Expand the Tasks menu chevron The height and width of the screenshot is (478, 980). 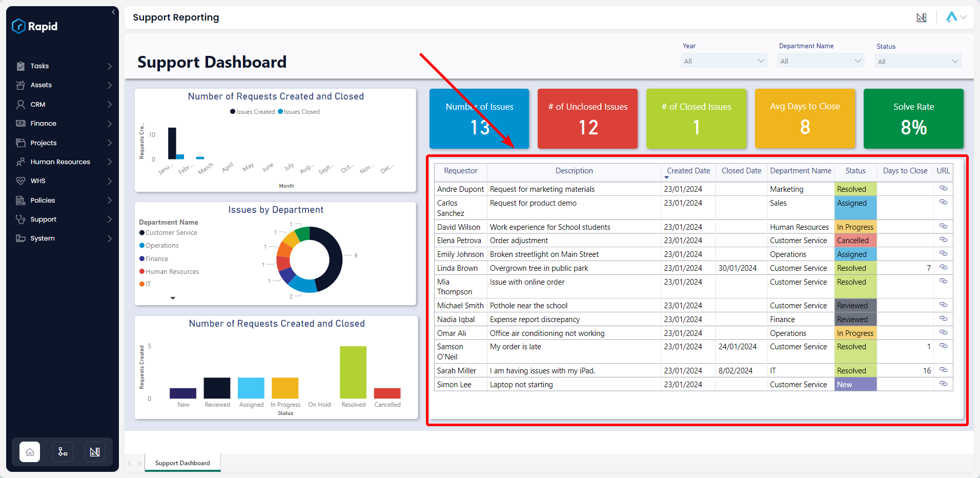pyautogui.click(x=110, y=66)
